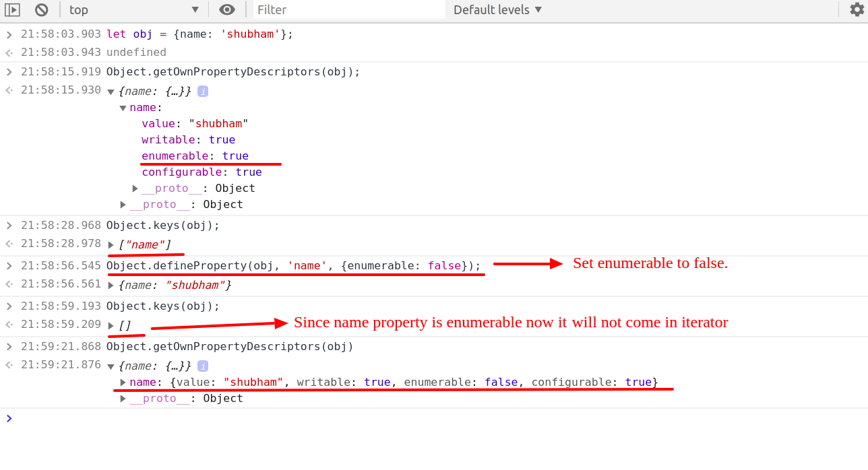Click 'Object.keys(obj);' command at 21:58:59.193
Viewport: 868px width, 470px height.
(163, 306)
